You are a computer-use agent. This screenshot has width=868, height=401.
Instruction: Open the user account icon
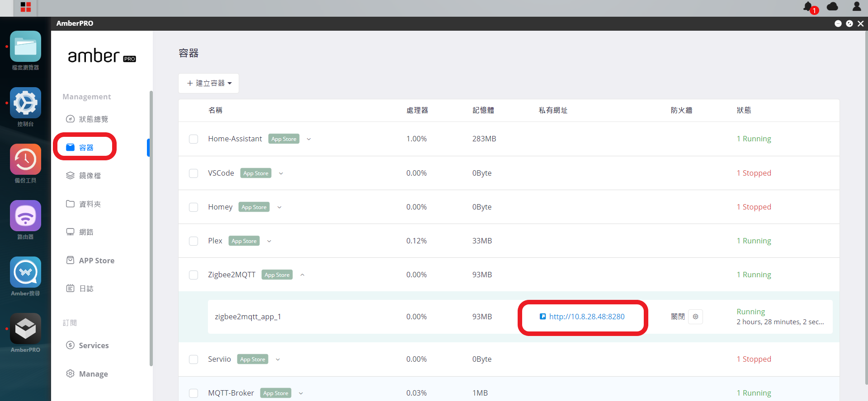tap(857, 6)
